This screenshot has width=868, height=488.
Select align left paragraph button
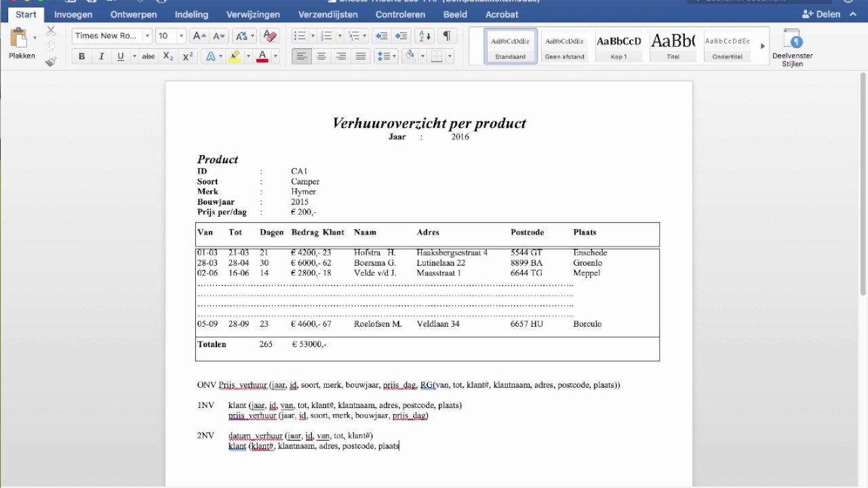[302, 56]
